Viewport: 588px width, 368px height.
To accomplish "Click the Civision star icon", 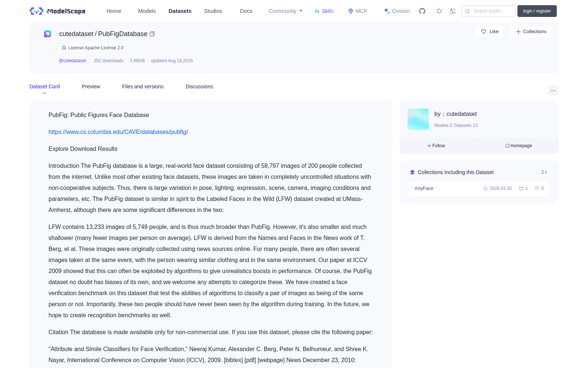I will [387, 11].
